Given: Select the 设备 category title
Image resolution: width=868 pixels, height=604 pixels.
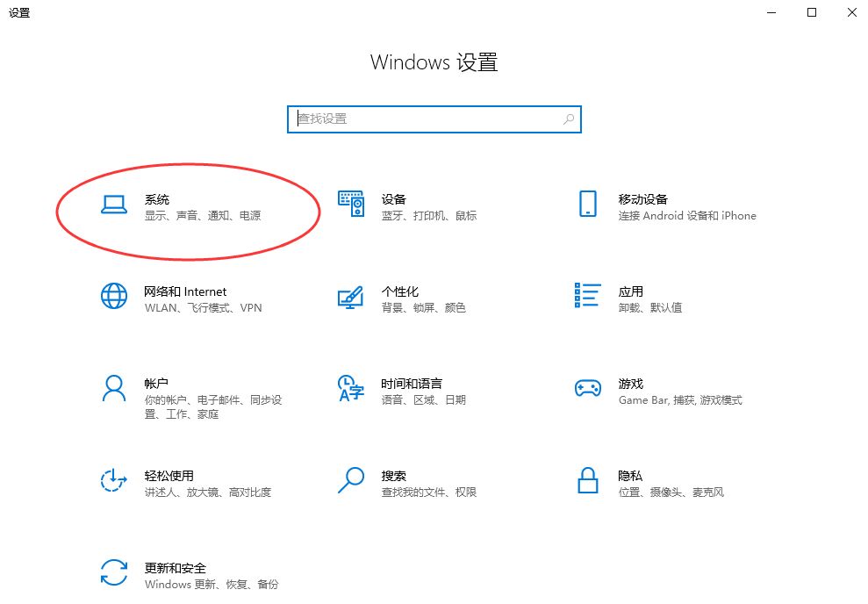Looking at the screenshot, I should point(393,199).
